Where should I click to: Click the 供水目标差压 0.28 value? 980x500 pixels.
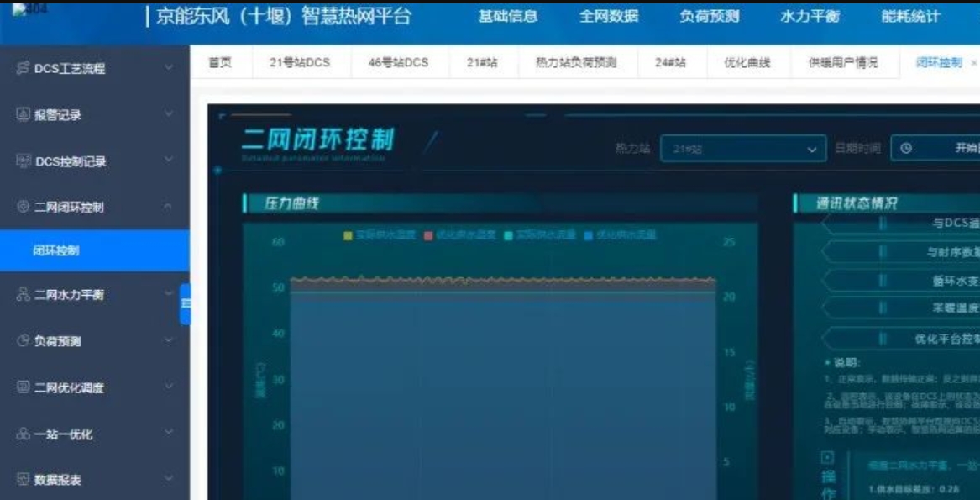coord(914,489)
